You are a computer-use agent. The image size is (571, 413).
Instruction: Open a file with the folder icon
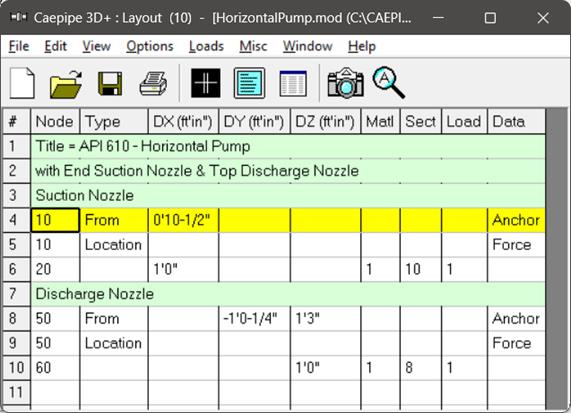[x=66, y=83]
